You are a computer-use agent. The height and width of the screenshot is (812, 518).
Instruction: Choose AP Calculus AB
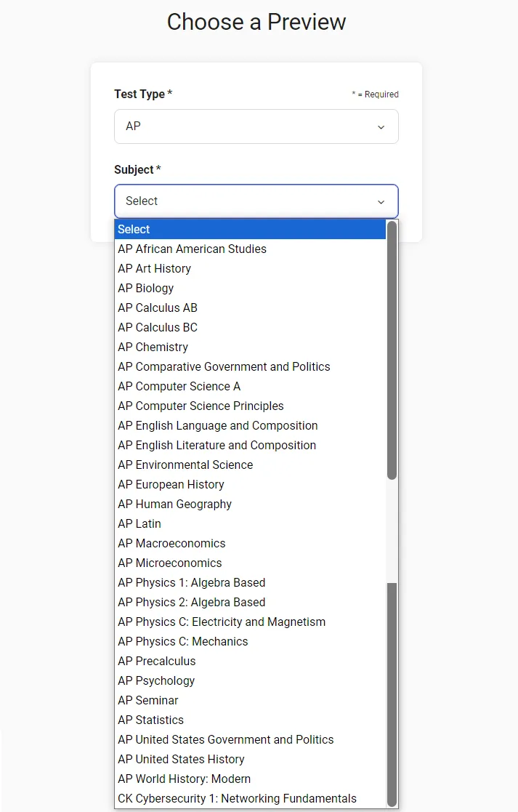[x=158, y=307]
